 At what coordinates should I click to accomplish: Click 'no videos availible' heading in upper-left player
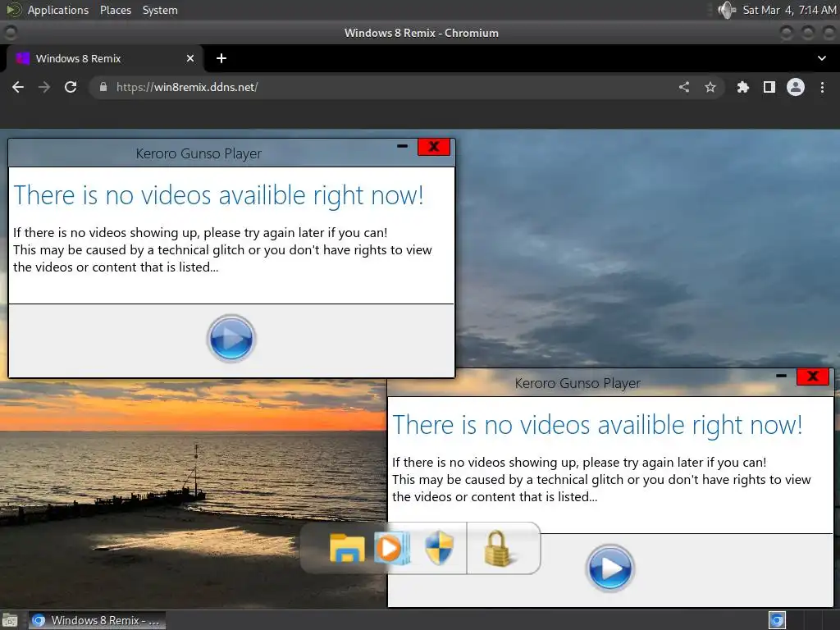(218, 195)
